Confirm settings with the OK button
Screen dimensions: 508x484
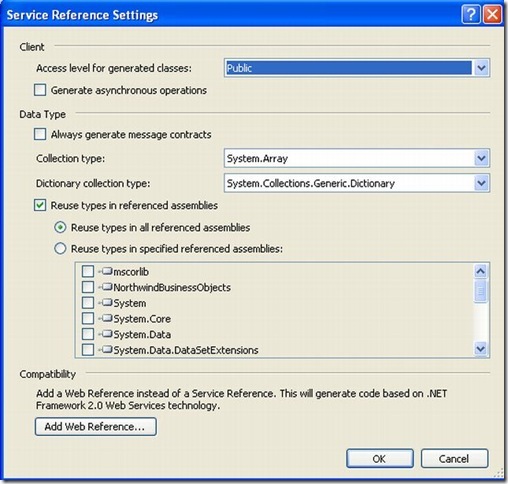tap(380, 459)
